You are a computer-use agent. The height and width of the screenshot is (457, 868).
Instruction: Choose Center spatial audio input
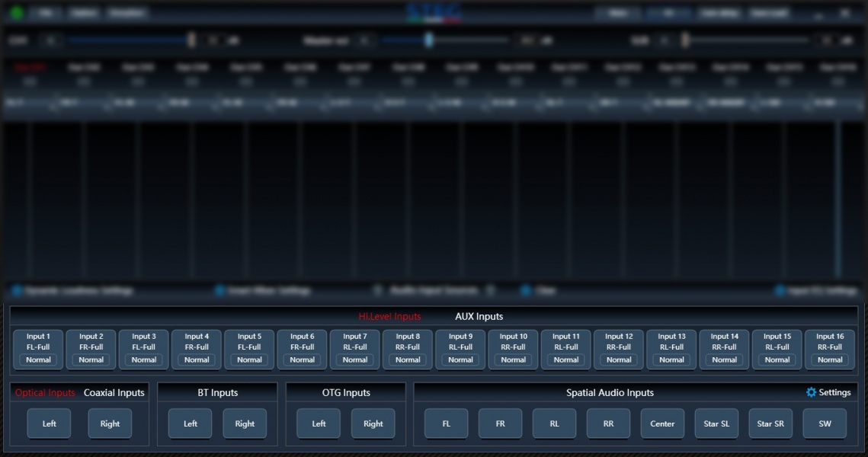662,423
